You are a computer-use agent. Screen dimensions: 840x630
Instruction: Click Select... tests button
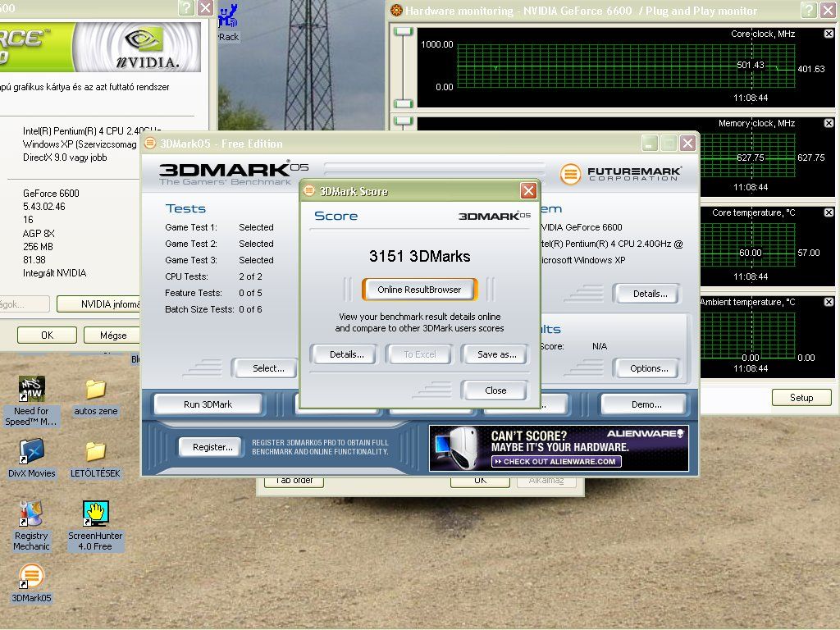pyautogui.click(x=266, y=368)
